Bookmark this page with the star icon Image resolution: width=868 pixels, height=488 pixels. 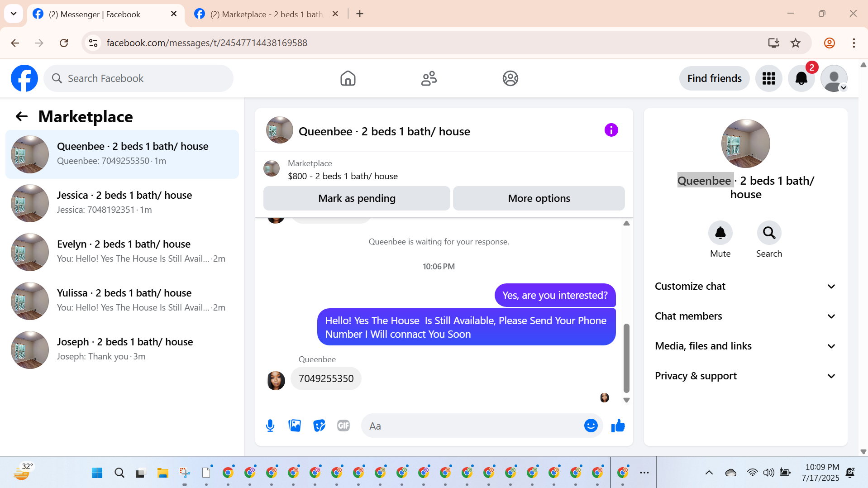click(795, 43)
